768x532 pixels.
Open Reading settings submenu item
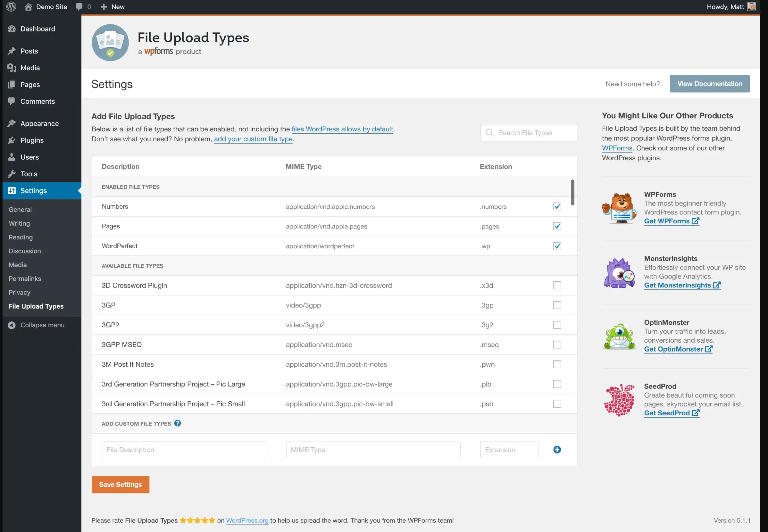click(x=21, y=237)
